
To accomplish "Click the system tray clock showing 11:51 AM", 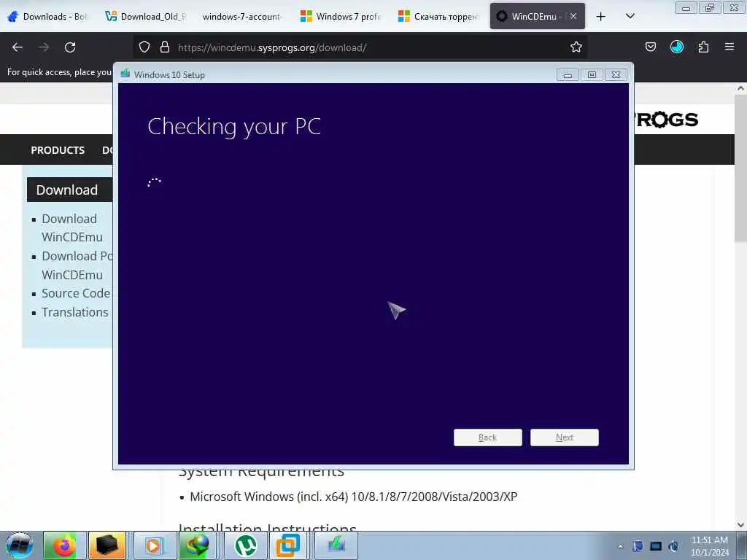I will pos(709,545).
